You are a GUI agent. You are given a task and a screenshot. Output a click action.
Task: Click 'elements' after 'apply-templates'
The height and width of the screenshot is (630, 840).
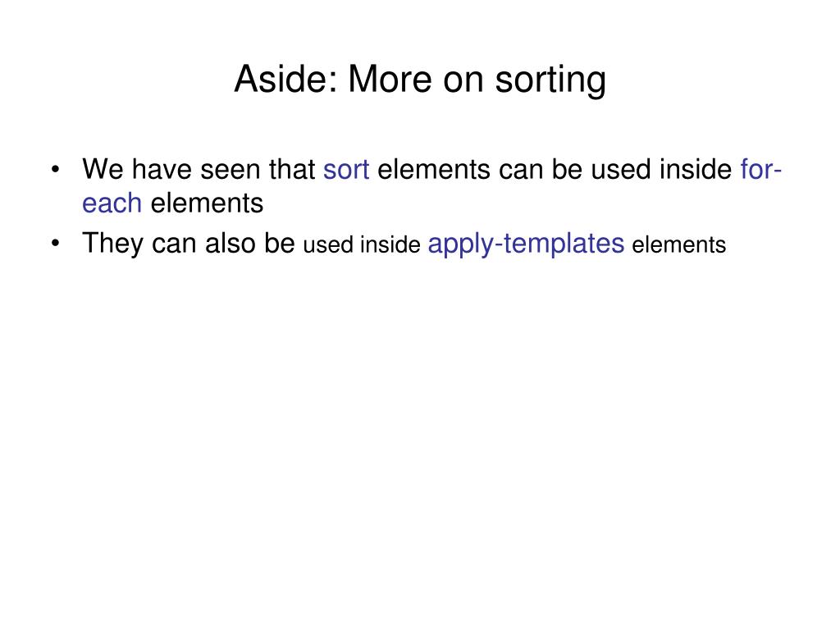click(x=678, y=244)
